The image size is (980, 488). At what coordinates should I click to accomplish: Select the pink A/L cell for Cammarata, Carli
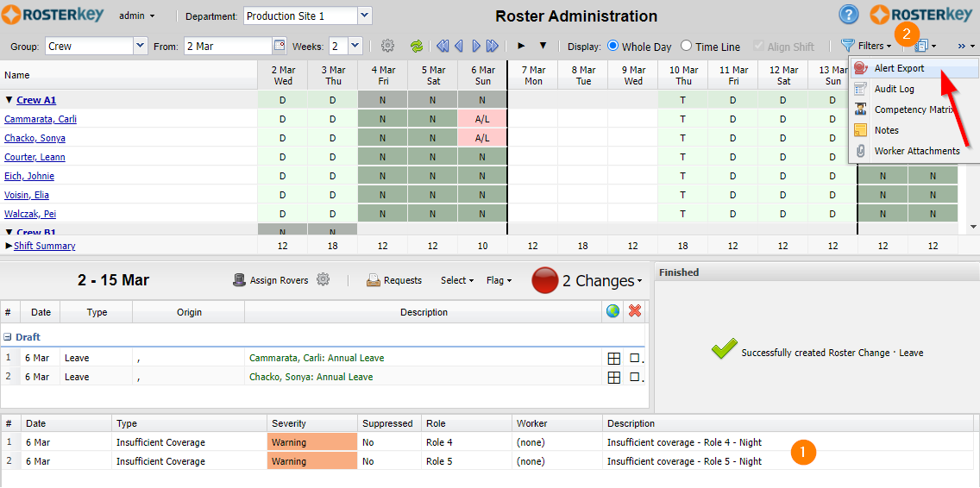pos(482,119)
